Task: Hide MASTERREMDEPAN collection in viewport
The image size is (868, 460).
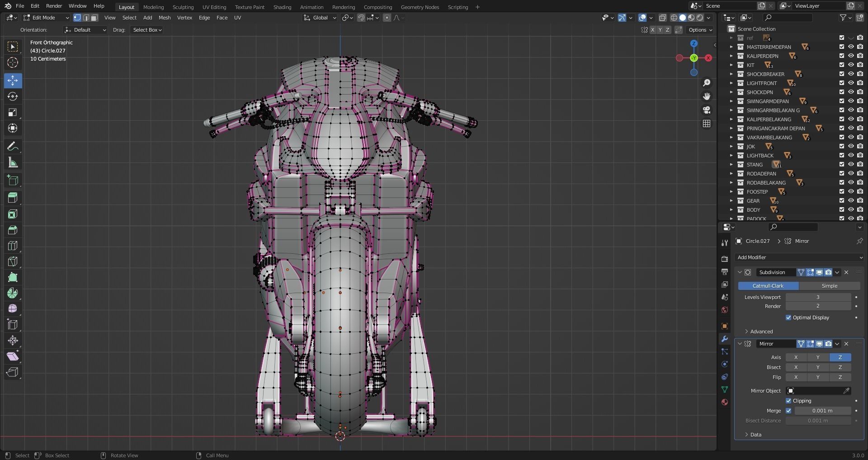Action: click(851, 47)
